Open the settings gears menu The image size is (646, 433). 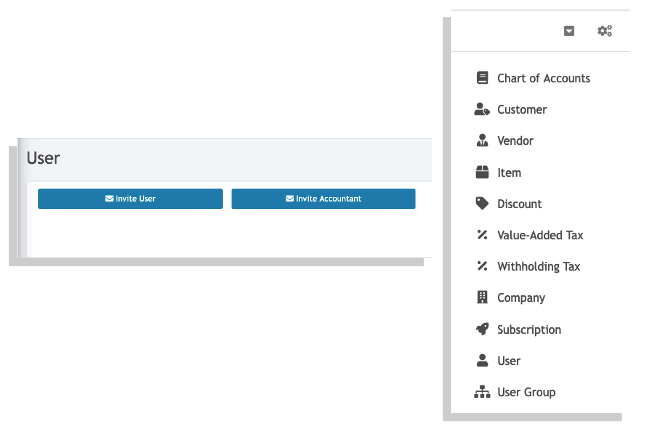605,31
